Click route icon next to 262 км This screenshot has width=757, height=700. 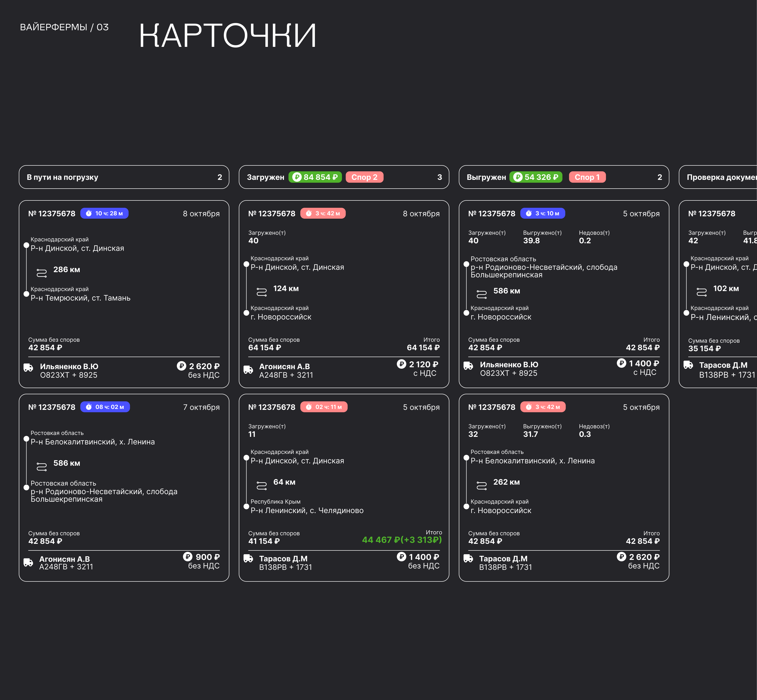click(x=481, y=485)
